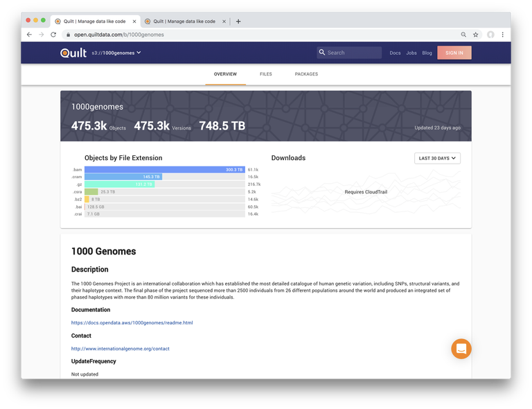
Task: Click the Not updated text
Action: 85,374
